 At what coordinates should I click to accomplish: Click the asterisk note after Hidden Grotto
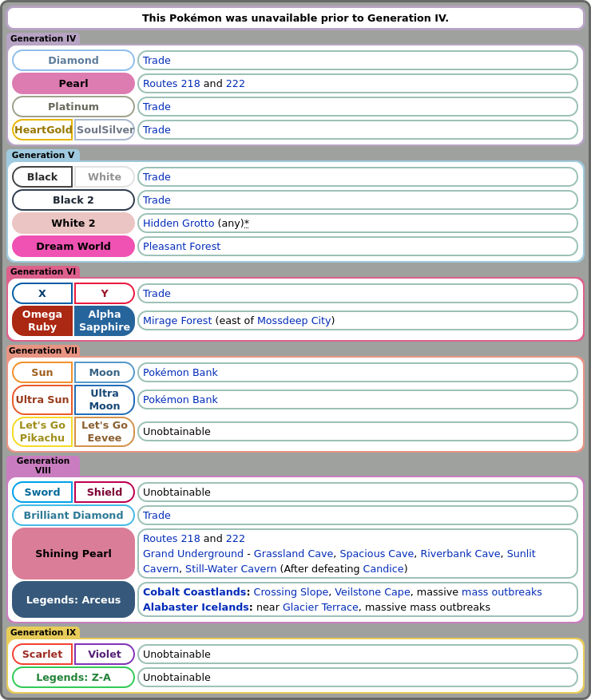[247, 223]
